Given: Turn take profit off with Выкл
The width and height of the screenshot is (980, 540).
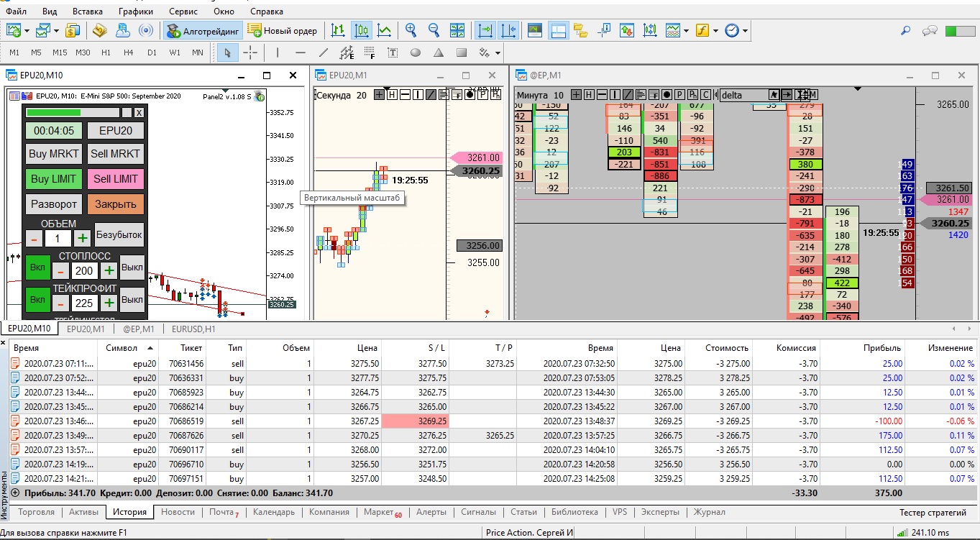Looking at the screenshot, I should tap(132, 300).
